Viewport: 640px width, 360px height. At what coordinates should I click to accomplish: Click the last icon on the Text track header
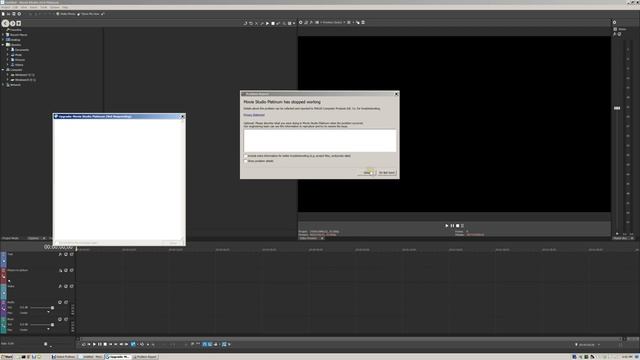point(71,254)
